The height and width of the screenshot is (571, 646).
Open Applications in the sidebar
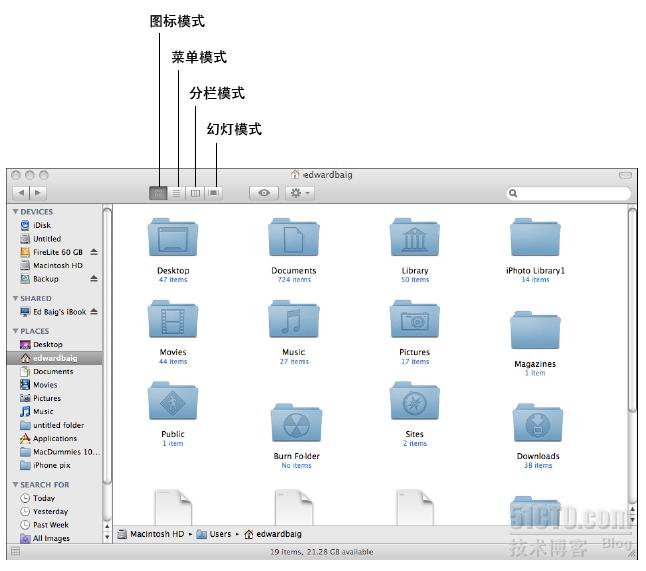54,438
